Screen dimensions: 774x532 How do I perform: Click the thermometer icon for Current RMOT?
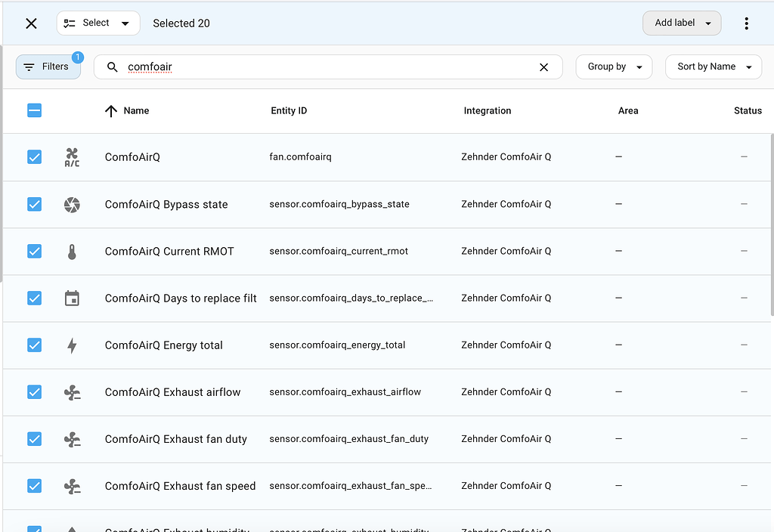(x=72, y=251)
